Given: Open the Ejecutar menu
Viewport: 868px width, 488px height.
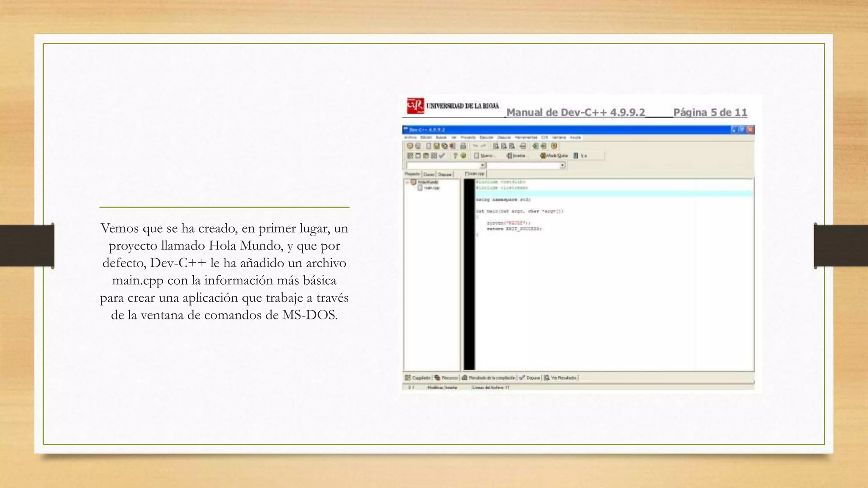Looking at the screenshot, I should pyautogui.click(x=487, y=137).
